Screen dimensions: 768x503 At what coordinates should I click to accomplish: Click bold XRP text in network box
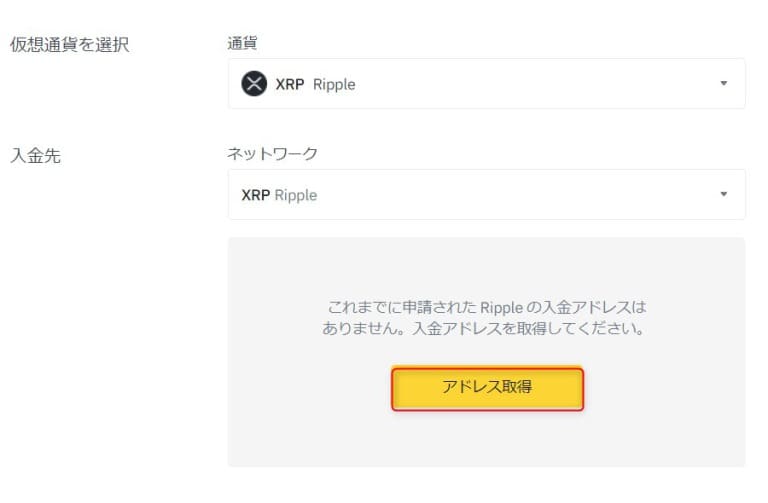(255, 195)
